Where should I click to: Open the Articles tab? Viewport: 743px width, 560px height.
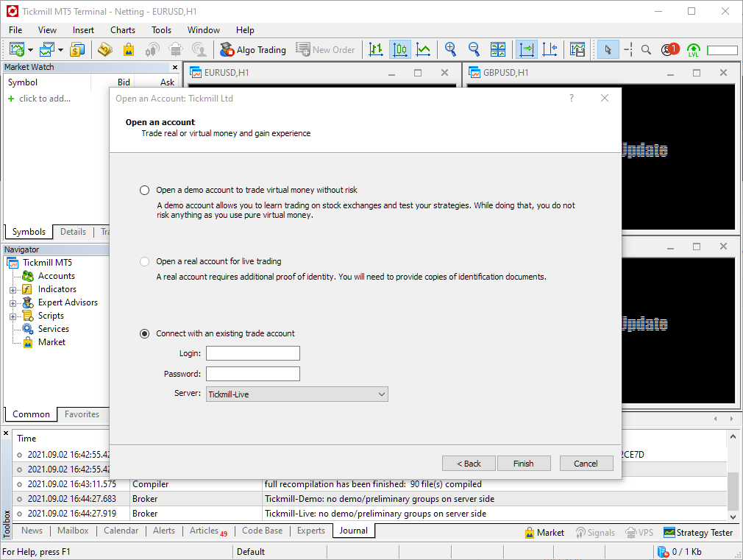pos(208,531)
